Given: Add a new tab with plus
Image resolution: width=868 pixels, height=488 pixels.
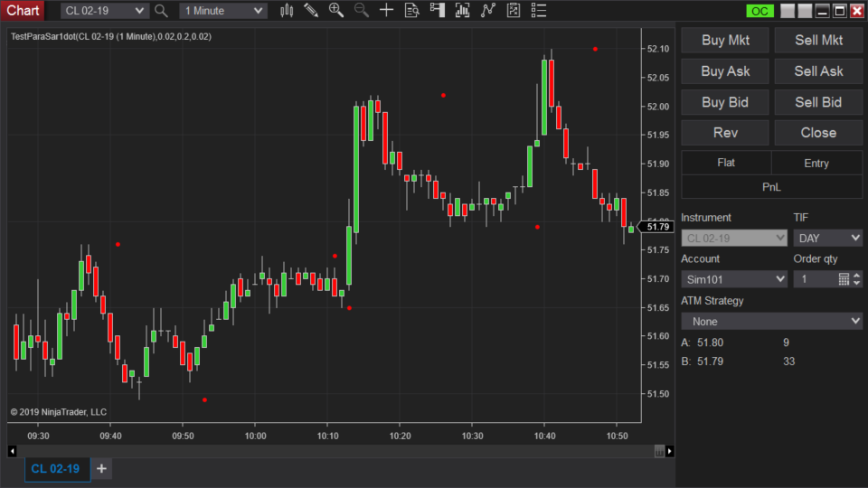Looking at the screenshot, I should [x=101, y=469].
